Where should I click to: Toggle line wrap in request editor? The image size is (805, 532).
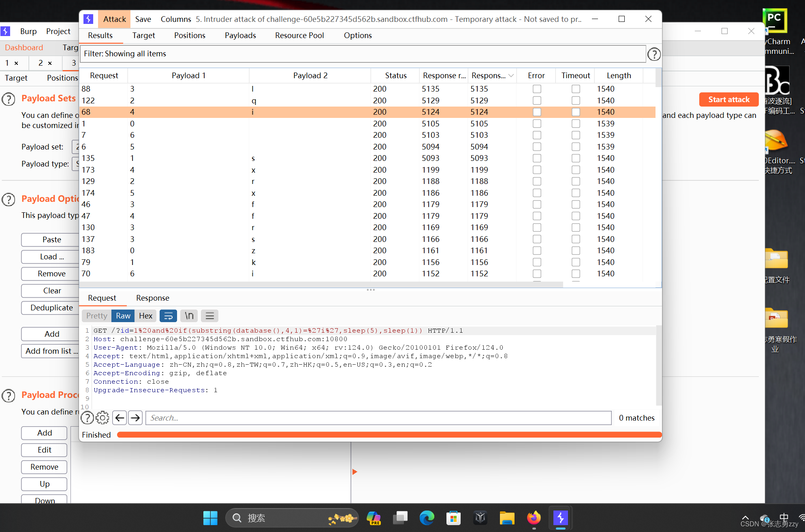(169, 316)
